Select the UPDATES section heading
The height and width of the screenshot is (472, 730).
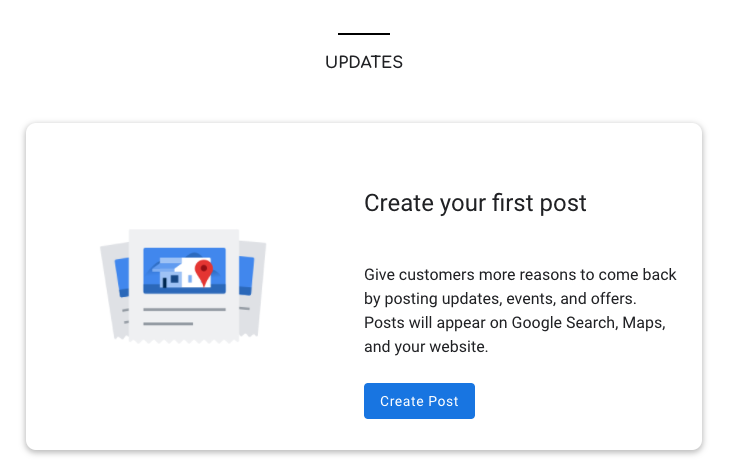click(364, 62)
